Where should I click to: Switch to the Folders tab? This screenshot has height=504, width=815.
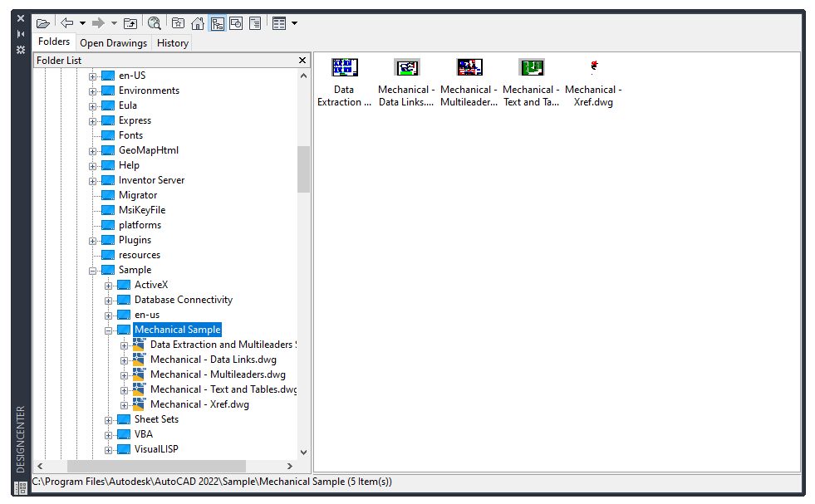(x=54, y=42)
